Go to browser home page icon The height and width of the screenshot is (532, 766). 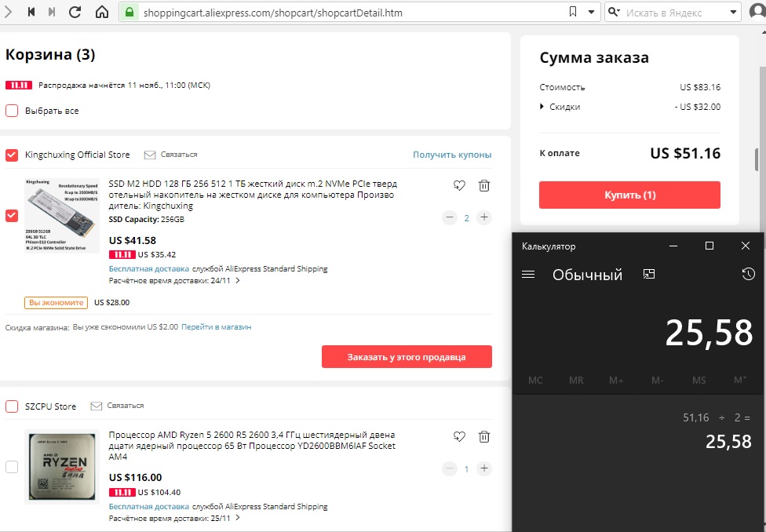(102, 13)
